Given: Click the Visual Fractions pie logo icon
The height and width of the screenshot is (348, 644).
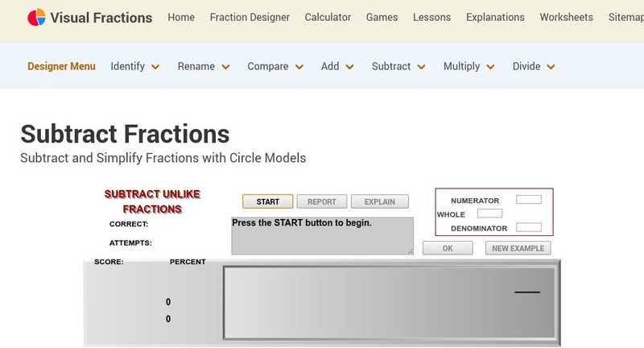Looking at the screenshot, I should [36, 18].
